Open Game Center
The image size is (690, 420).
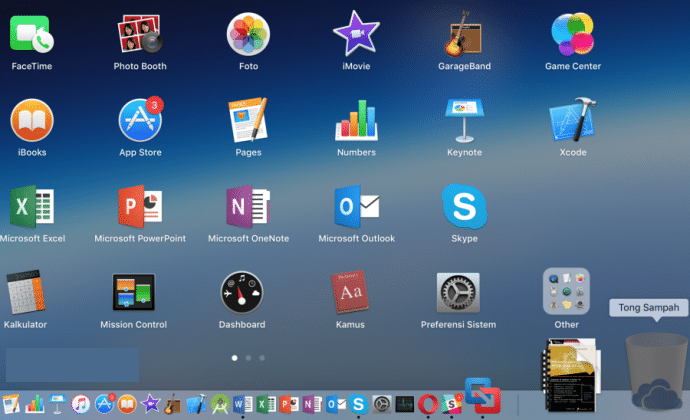(x=573, y=34)
